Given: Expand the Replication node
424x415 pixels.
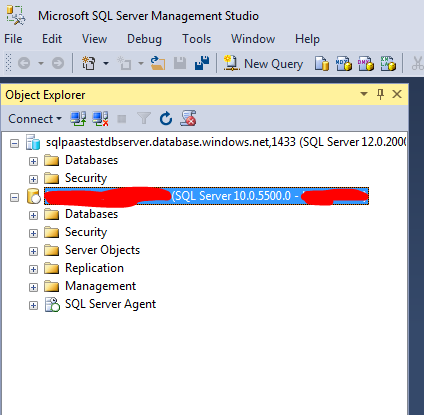Looking at the screenshot, I should 33,270.
